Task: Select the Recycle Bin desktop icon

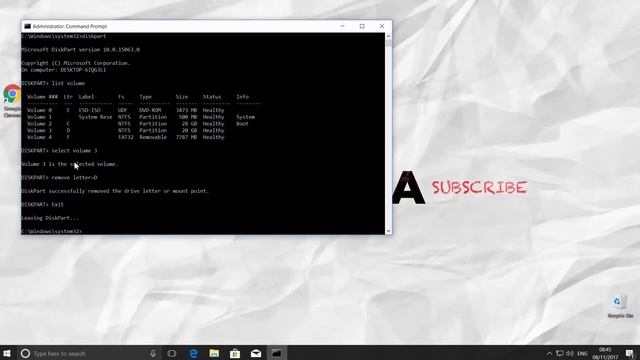Action: (620, 306)
